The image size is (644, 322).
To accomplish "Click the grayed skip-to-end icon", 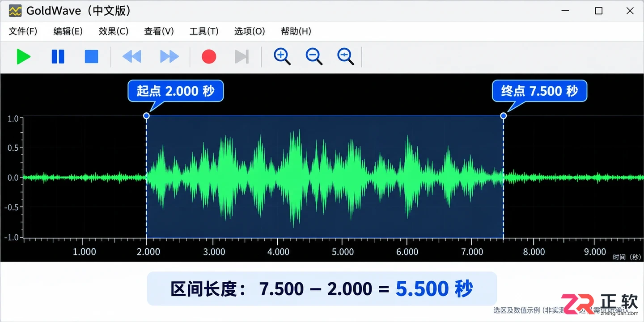I will pos(241,57).
